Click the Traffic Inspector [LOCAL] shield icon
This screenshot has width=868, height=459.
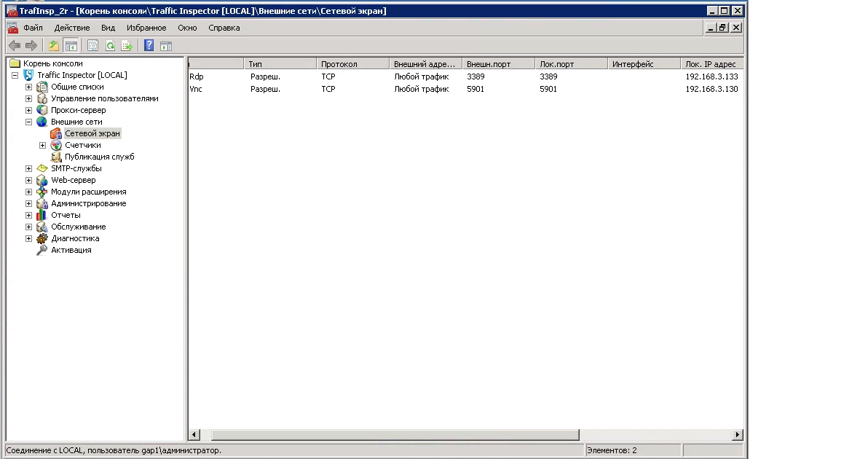(28, 75)
